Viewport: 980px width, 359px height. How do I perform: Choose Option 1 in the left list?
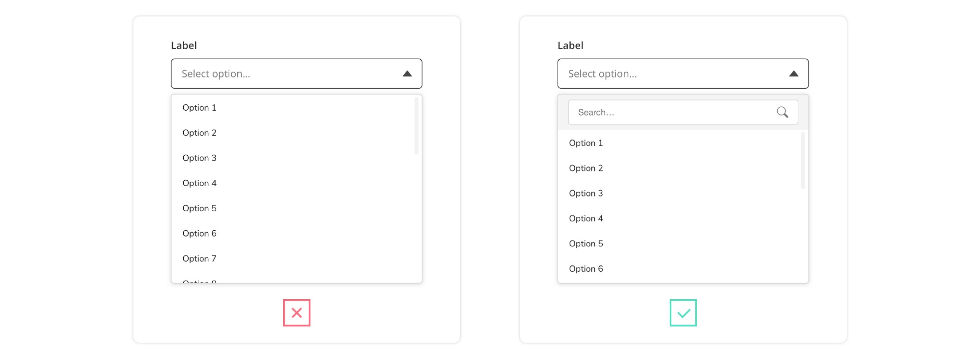click(293, 108)
